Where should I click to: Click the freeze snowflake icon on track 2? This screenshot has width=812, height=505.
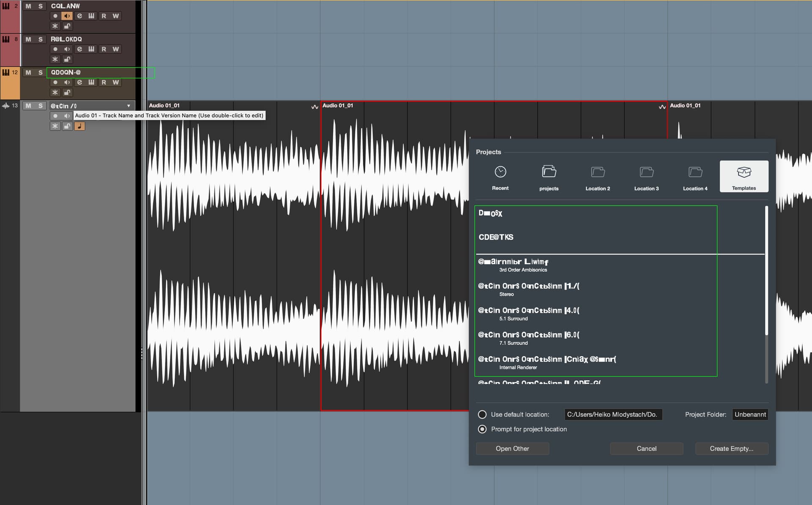(55, 26)
